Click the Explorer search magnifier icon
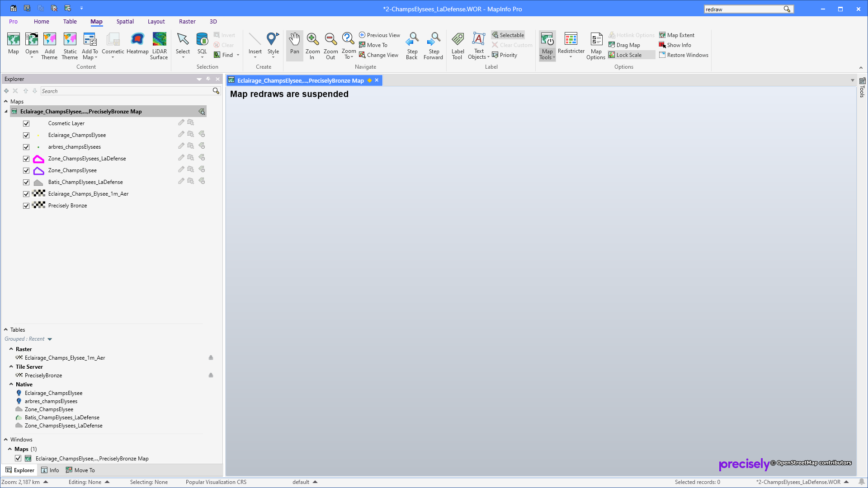 216,91
